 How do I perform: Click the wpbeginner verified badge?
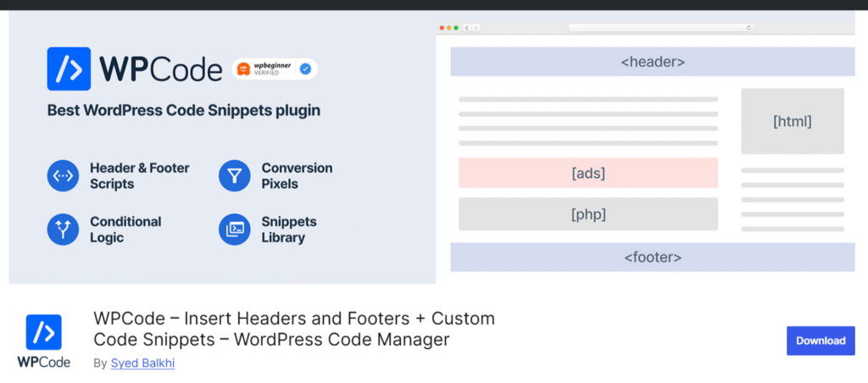pos(274,69)
